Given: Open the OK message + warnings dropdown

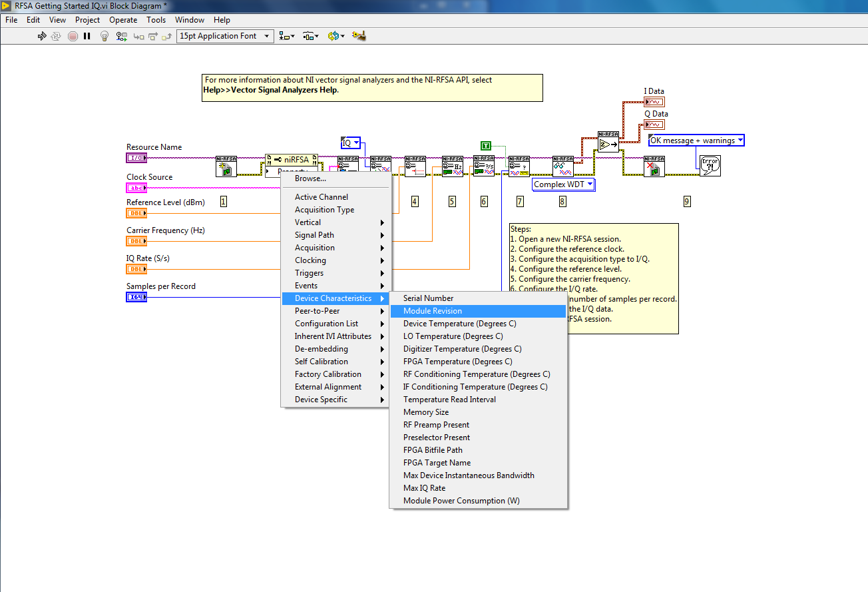Looking at the screenshot, I should click(x=696, y=141).
